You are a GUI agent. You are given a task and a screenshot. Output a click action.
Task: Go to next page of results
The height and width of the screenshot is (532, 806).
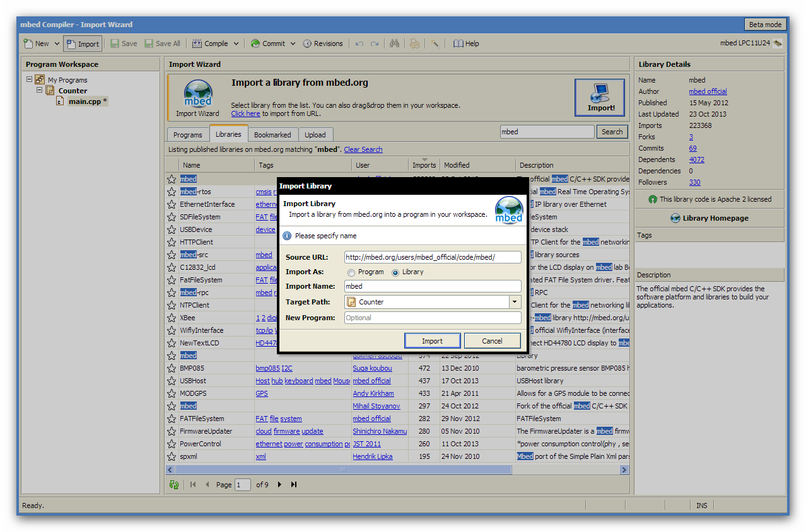tap(279, 485)
